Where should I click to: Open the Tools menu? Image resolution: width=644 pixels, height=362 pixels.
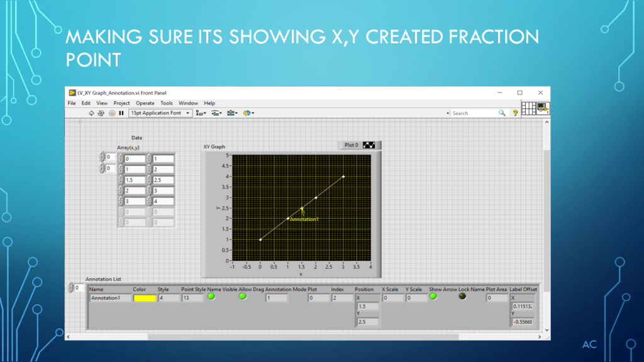tap(166, 103)
